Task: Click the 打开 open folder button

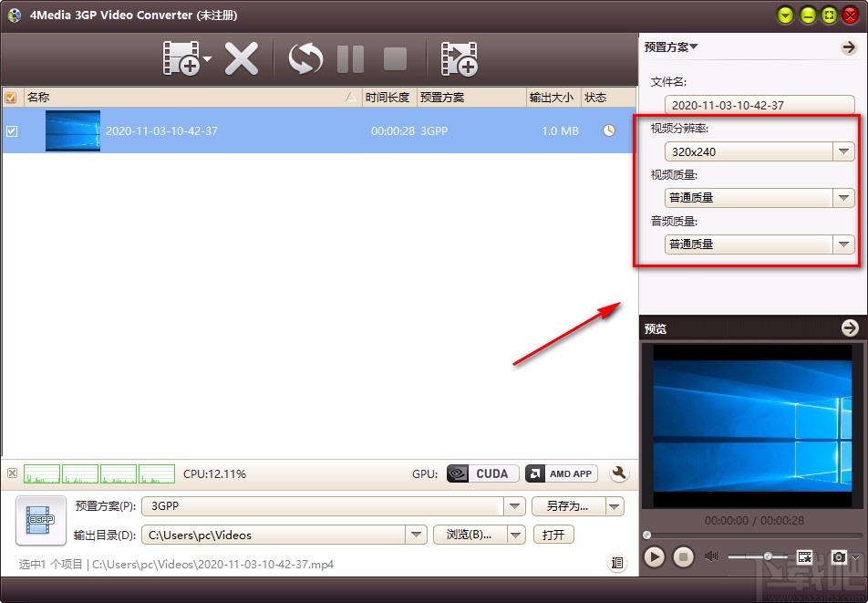Action: (553, 534)
